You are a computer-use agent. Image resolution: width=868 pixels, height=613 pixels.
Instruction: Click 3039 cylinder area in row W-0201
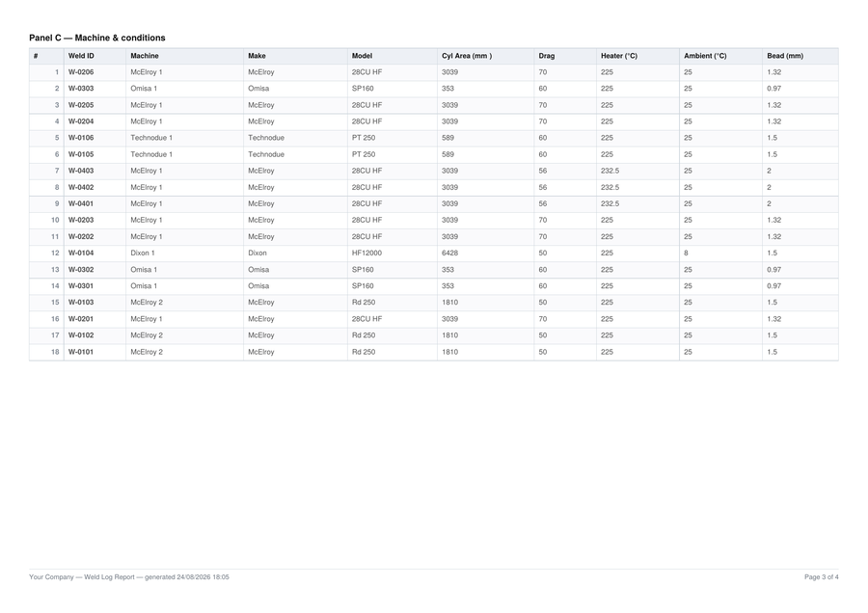pos(449,319)
